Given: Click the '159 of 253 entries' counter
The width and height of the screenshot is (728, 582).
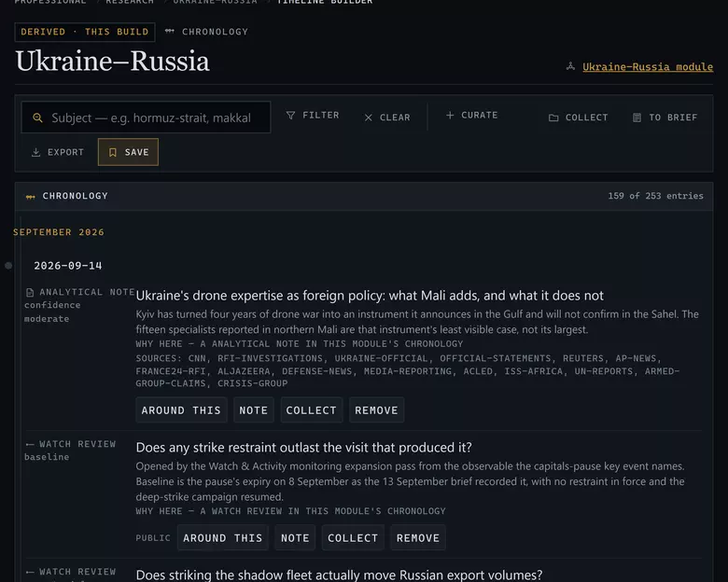Looking at the screenshot, I should 655,196.
